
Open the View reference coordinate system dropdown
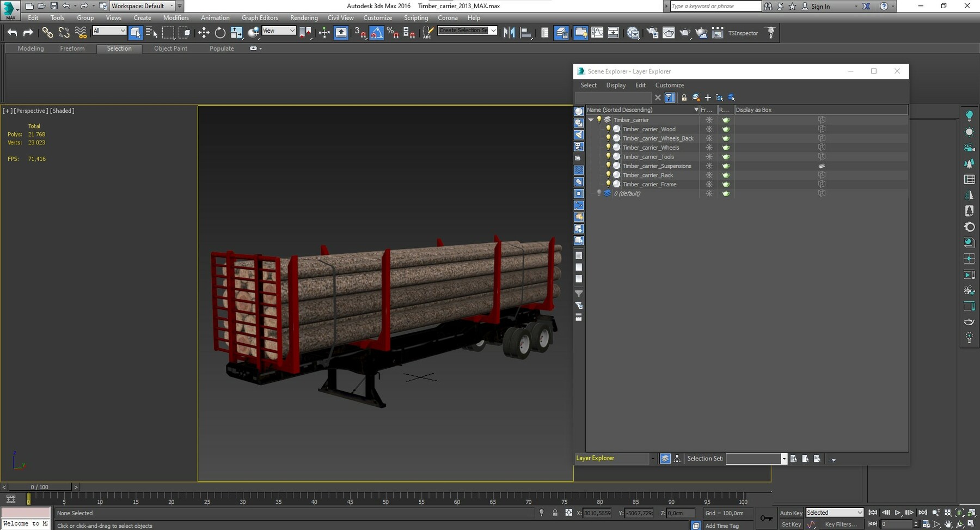pos(279,31)
